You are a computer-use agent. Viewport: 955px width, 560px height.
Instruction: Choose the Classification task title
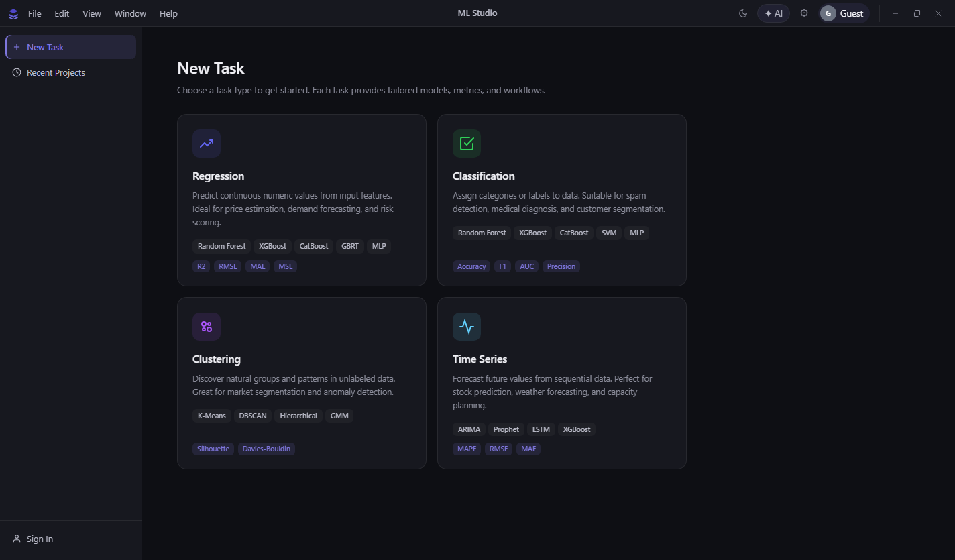pyautogui.click(x=484, y=176)
